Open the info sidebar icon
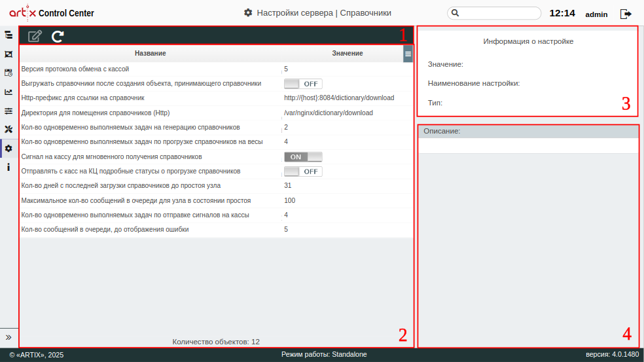The image size is (644, 362). 9,168
